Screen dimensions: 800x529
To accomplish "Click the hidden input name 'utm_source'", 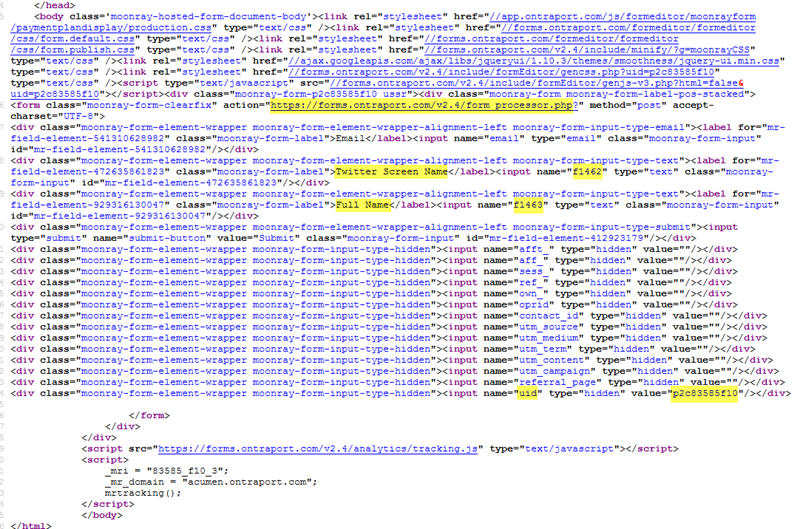I will [548, 327].
